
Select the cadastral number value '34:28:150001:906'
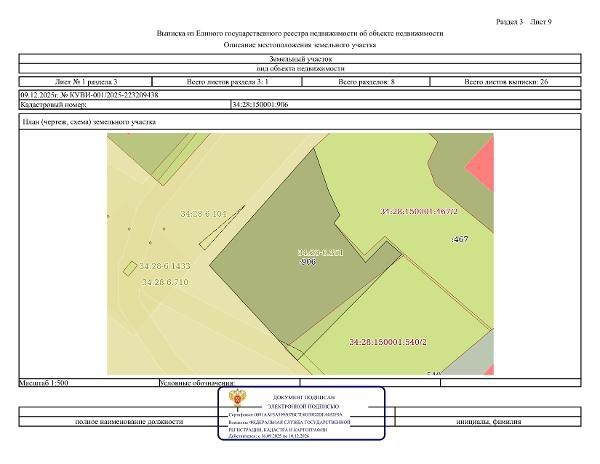click(260, 104)
